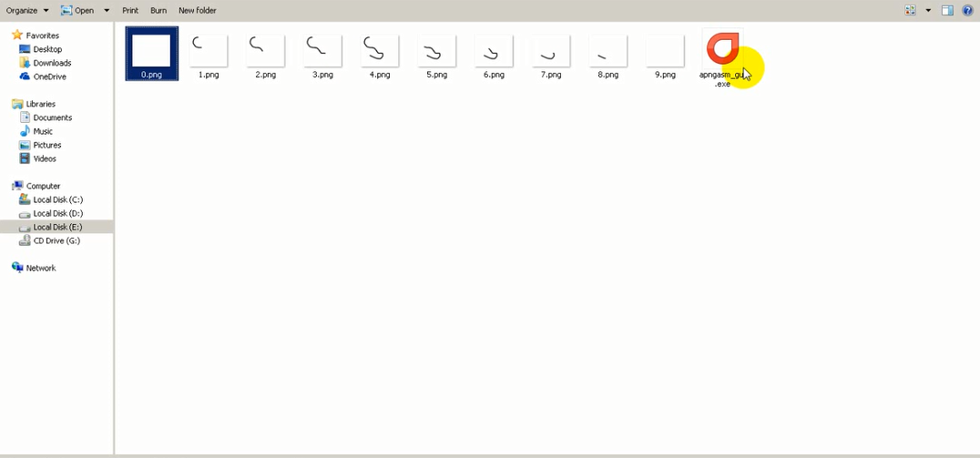Screen dimensions: 980x458
Task: Select the 0.png thumbnail
Action: (152, 52)
